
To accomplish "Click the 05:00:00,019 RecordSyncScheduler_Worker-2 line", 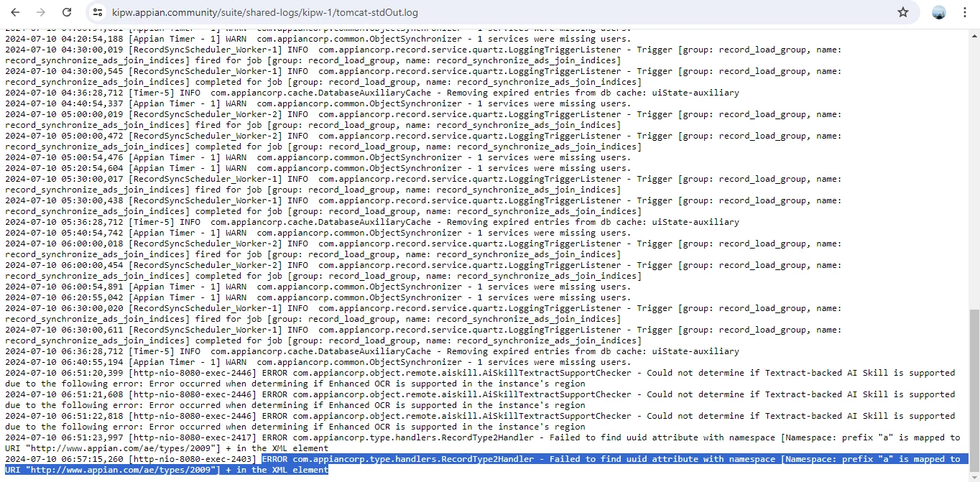I will pos(423,119).
